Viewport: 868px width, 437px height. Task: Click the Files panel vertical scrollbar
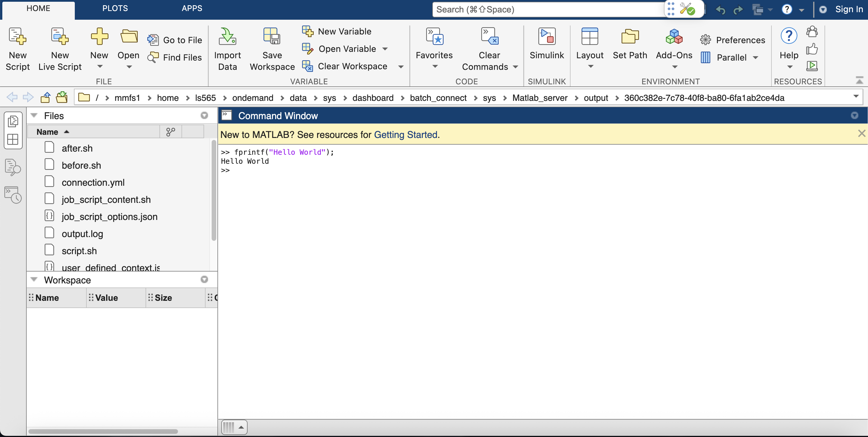point(214,190)
